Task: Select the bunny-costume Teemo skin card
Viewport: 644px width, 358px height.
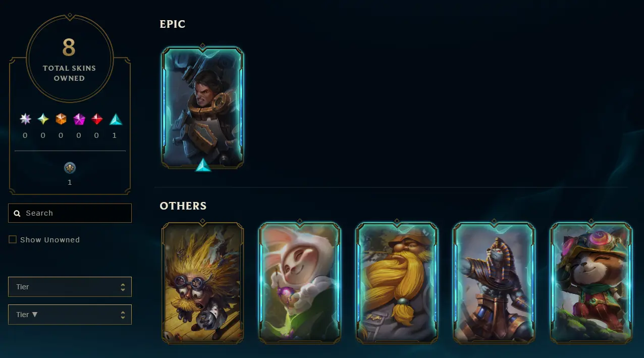Action: click(x=300, y=283)
